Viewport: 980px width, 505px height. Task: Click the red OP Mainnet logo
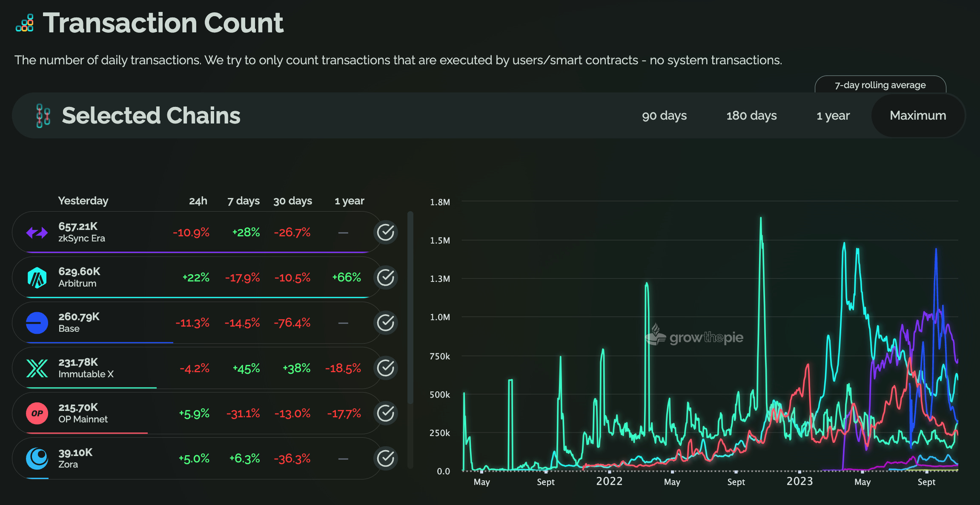(x=37, y=413)
